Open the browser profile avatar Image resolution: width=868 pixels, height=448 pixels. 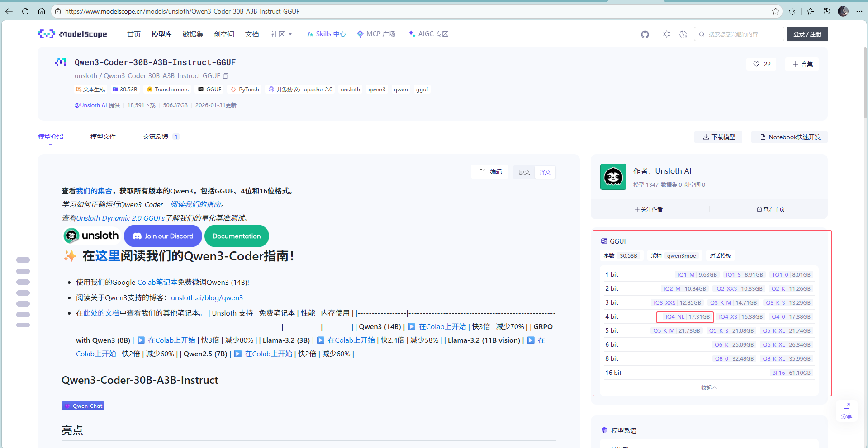[x=843, y=11]
